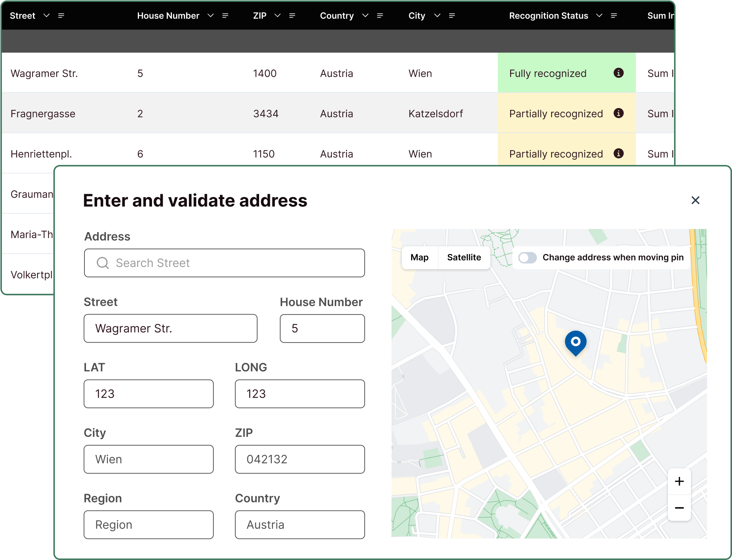Click the Region input field

pos(149,525)
